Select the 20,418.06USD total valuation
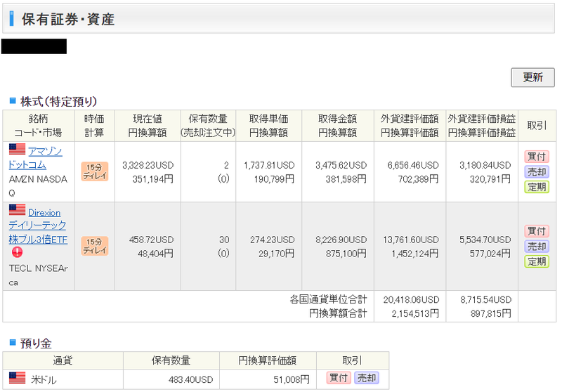 click(411, 299)
